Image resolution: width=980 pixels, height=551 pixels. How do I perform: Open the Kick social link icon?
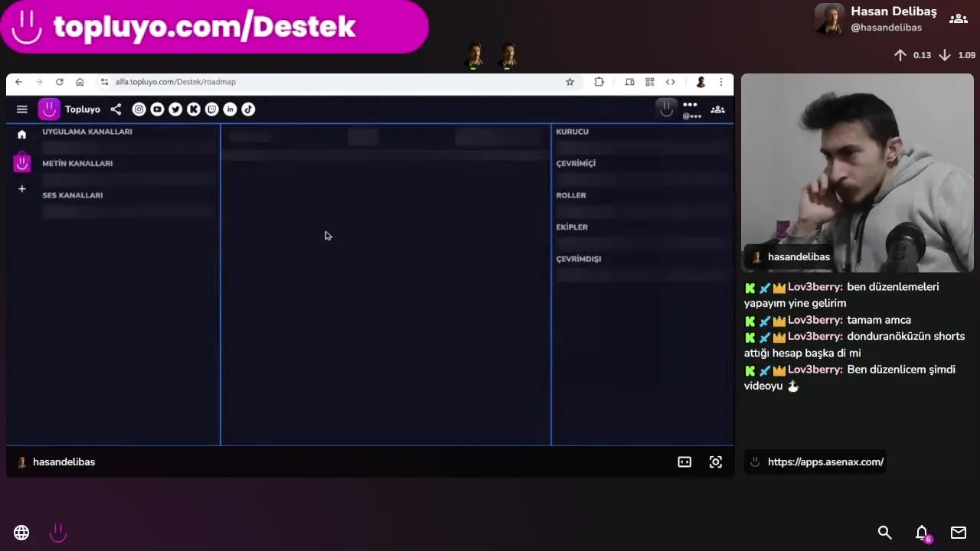pos(194,109)
